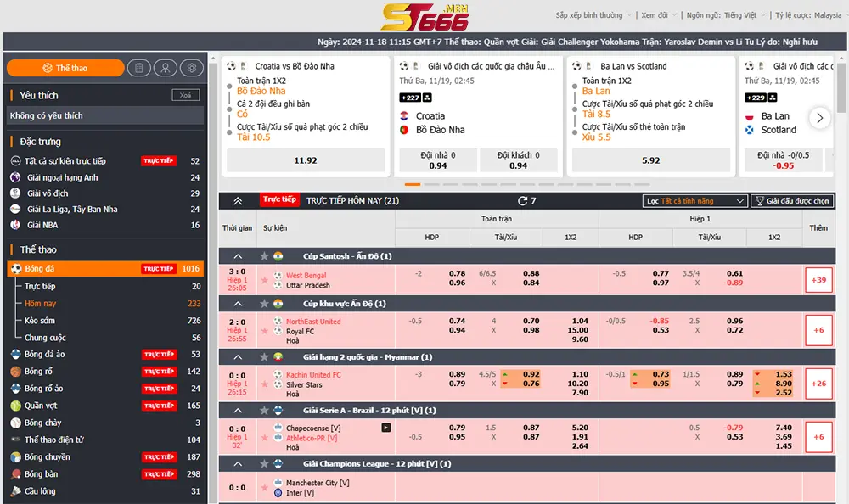Favorite the Cúp Santosh league star
This screenshot has height=504, width=849.
(264, 256)
